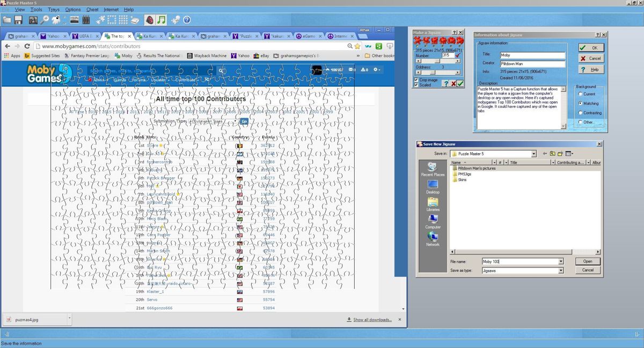Toggle the green music note icon
Viewport: 644px width, 348px height.
click(161, 20)
